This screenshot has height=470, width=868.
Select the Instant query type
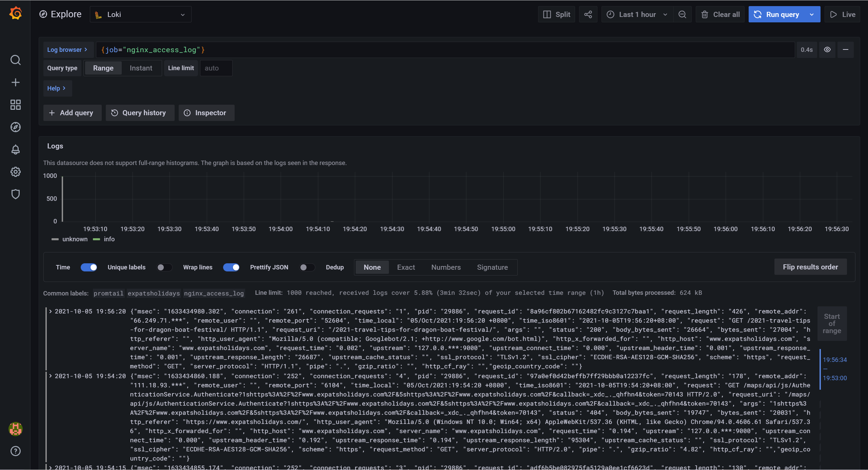pyautogui.click(x=141, y=68)
